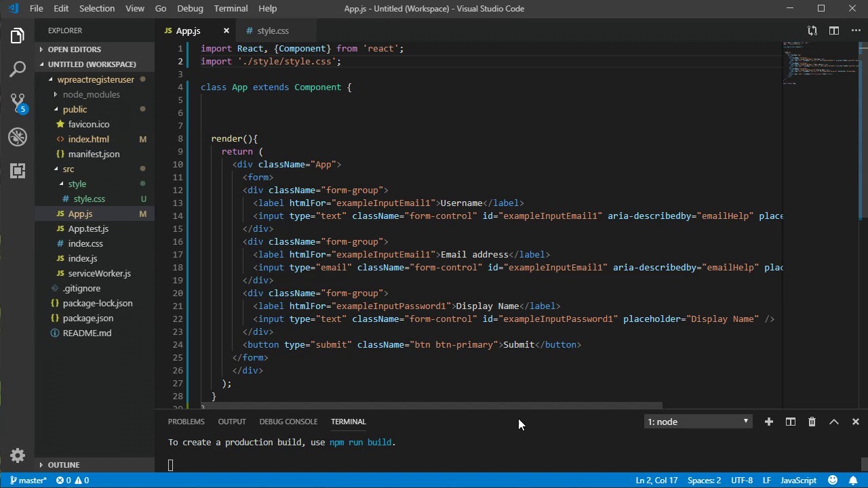Split the terminal panel

click(790, 422)
